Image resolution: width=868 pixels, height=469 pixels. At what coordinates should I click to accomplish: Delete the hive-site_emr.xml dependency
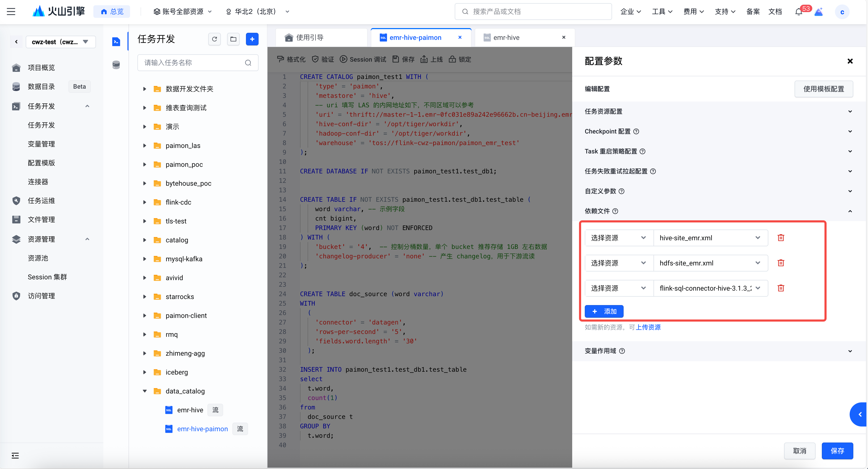coord(781,238)
